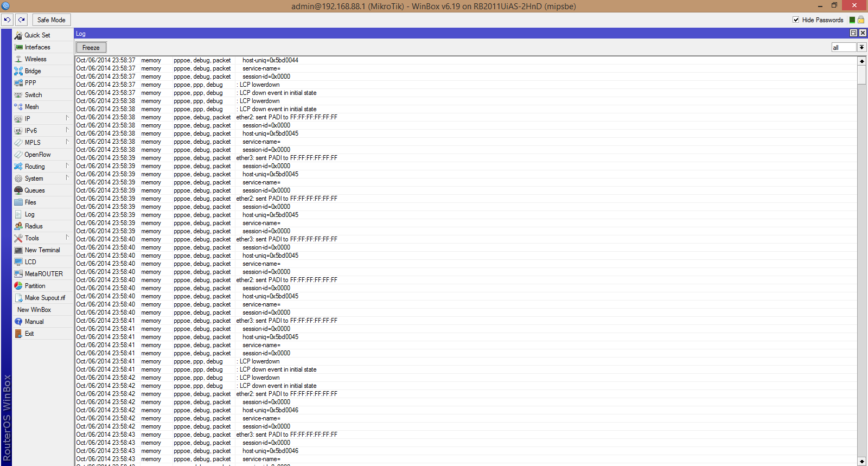Open the log topic filter dropdown arrow
The image size is (868, 466).
click(861, 48)
